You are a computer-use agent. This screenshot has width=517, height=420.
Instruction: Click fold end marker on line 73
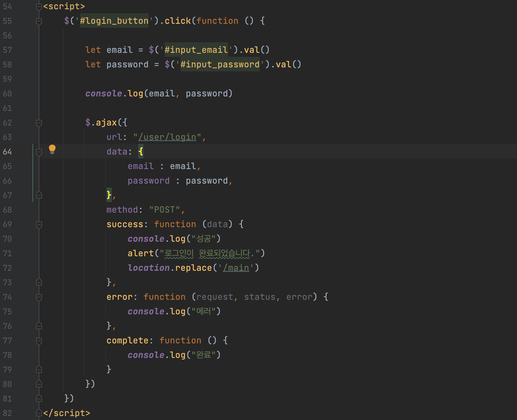point(39,282)
